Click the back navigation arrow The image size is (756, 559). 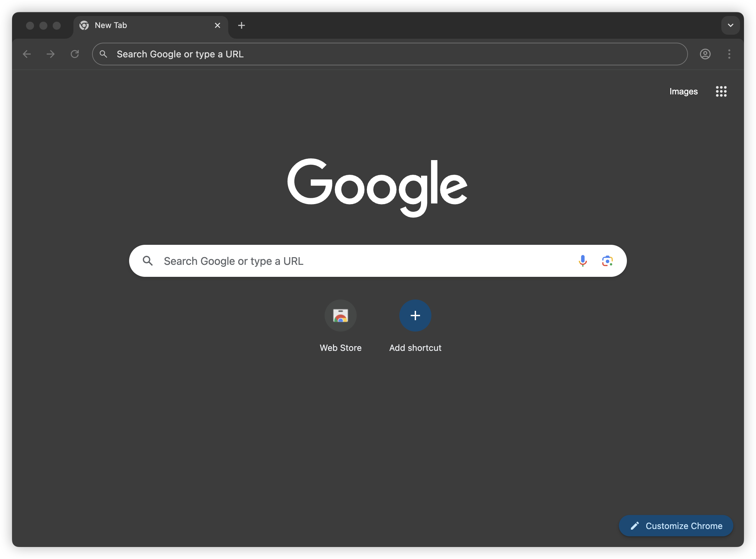[27, 54]
